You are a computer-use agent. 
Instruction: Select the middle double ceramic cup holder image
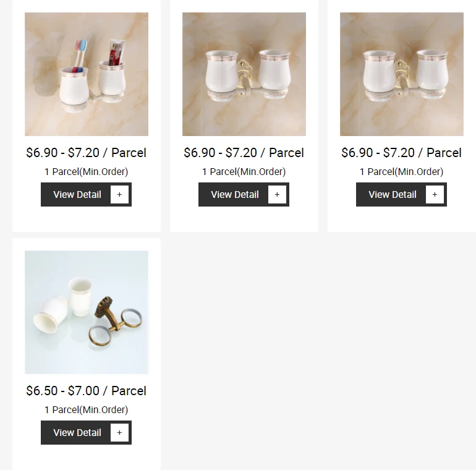point(244,74)
